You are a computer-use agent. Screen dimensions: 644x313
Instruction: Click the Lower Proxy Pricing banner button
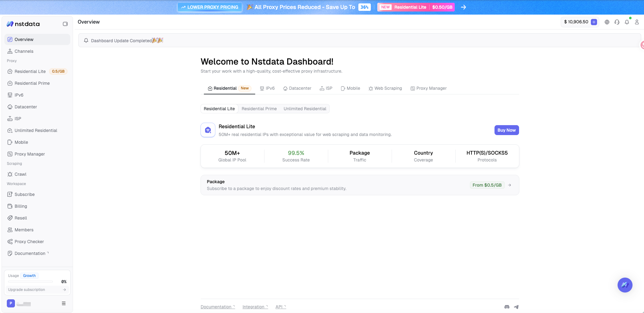[x=210, y=7]
